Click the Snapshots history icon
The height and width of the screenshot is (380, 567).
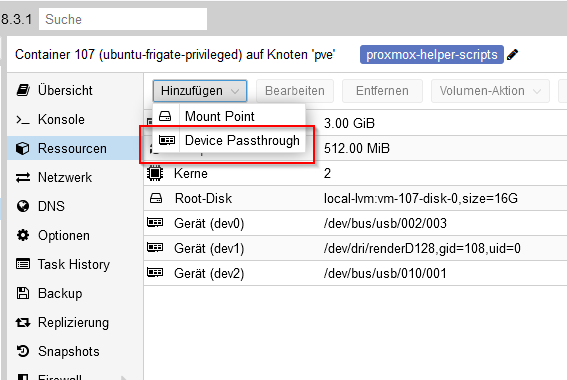tap(23, 351)
